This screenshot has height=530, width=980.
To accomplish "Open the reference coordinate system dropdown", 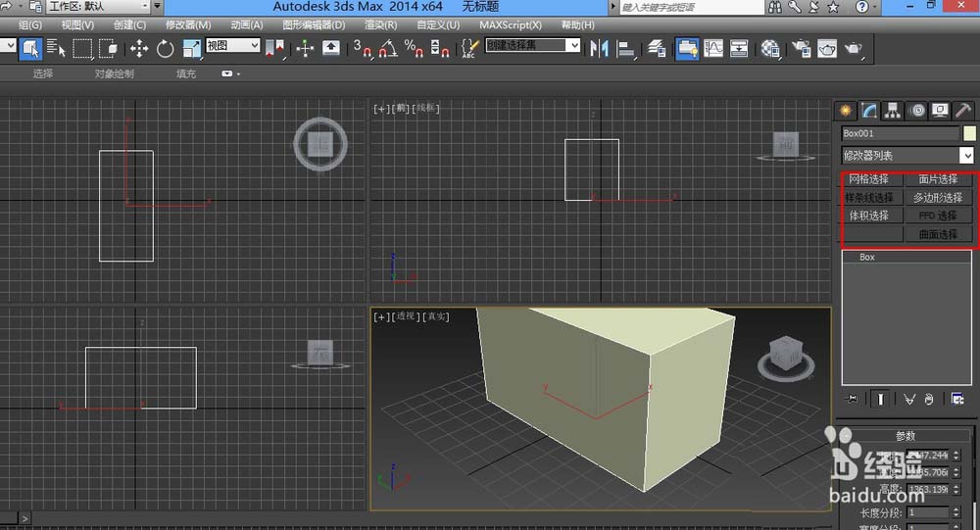I will point(232,46).
